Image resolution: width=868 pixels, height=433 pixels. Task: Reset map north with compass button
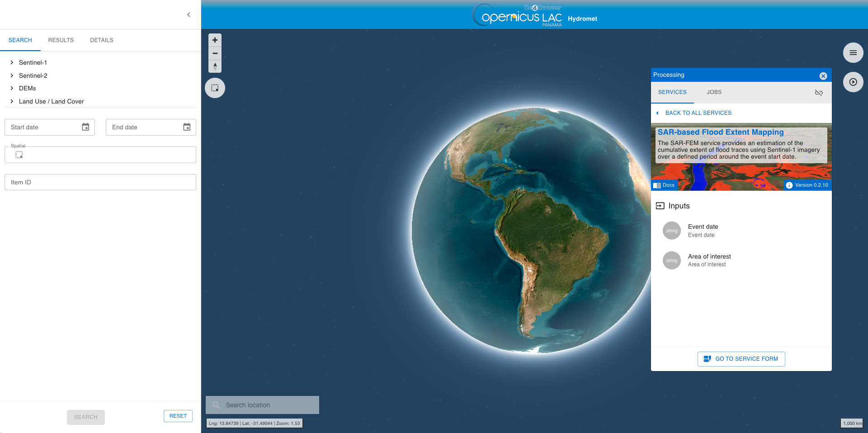pyautogui.click(x=215, y=66)
